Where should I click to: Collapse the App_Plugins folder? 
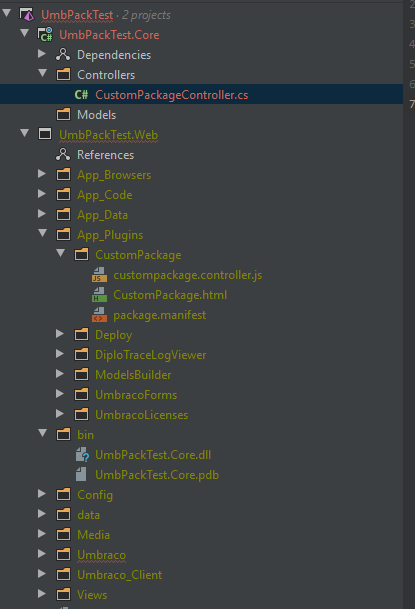[43, 233]
